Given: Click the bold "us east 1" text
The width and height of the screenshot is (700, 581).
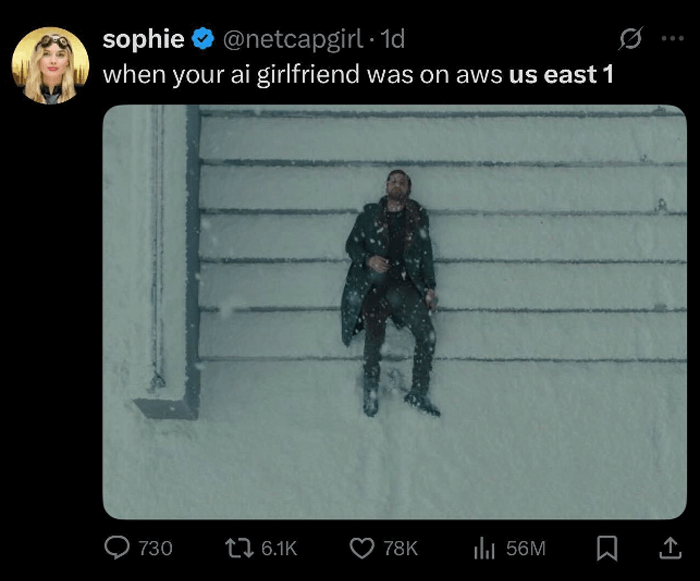Looking at the screenshot, I should [x=561, y=75].
